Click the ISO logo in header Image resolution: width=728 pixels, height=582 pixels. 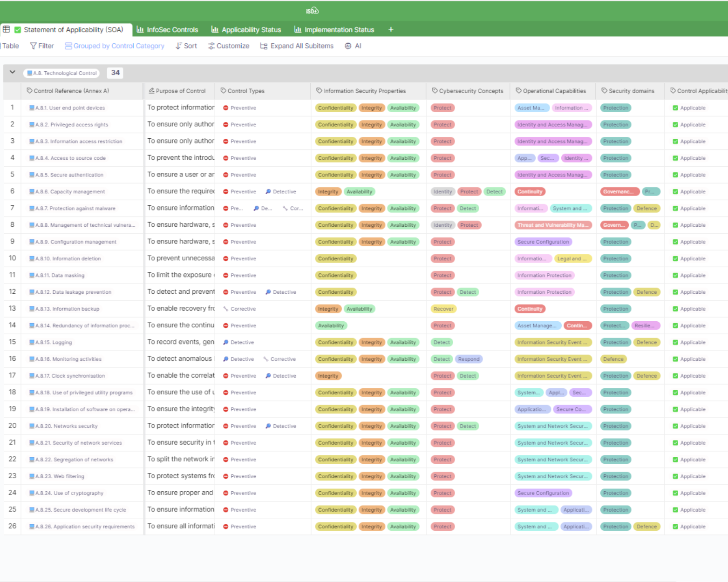pyautogui.click(x=312, y=11)
